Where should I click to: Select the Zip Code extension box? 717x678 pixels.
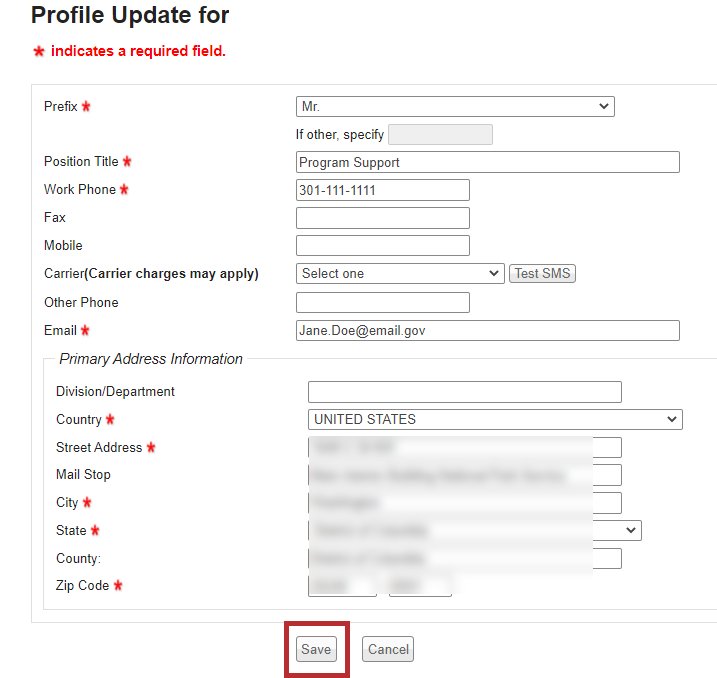(420, 586)
